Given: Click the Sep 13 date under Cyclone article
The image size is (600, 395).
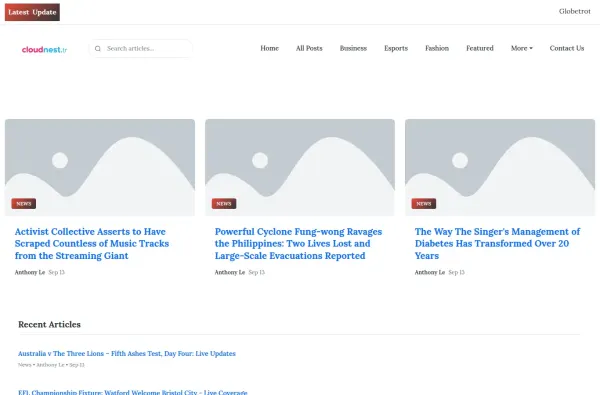Looking at the screenshot, I should [x=257, y=272].
